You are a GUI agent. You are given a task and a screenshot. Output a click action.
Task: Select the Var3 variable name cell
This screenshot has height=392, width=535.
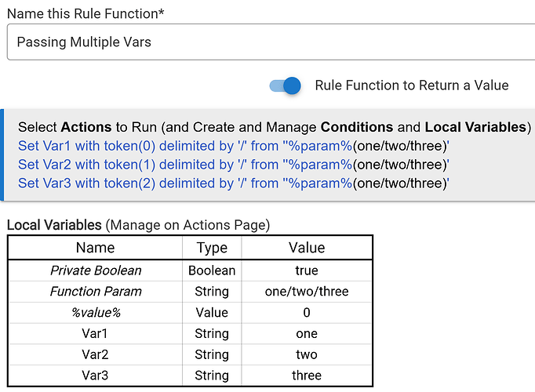(x=96, y=375)
